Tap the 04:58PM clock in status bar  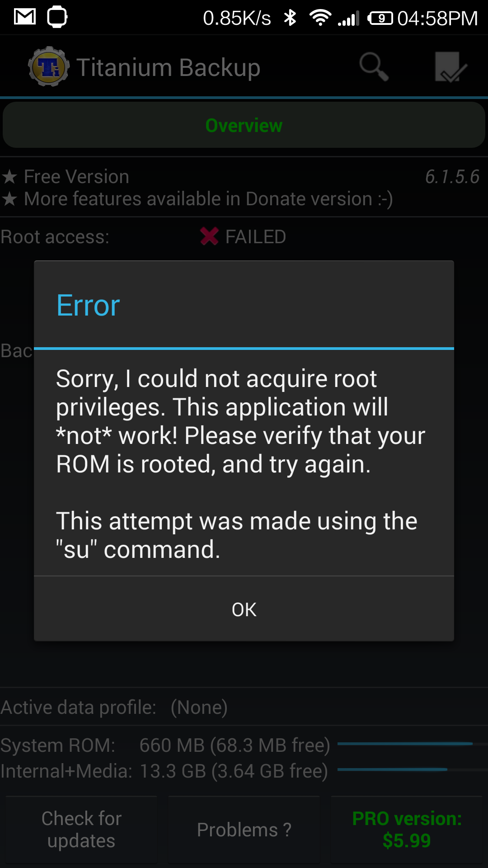click(x=437, y=18)
